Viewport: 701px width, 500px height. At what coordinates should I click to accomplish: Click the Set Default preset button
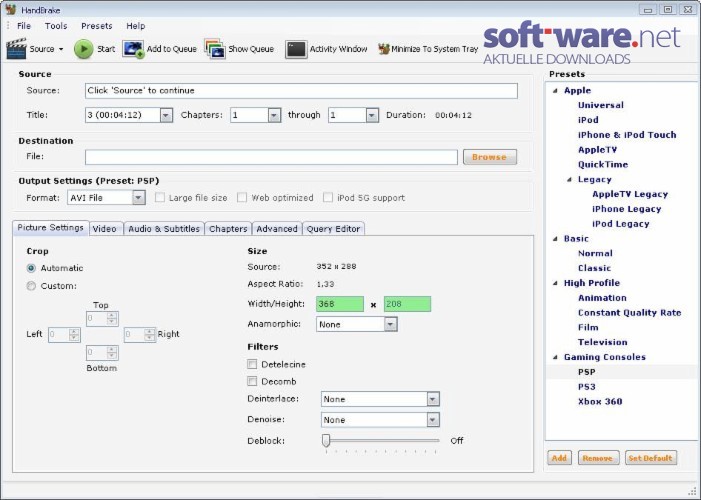[650, 458]
